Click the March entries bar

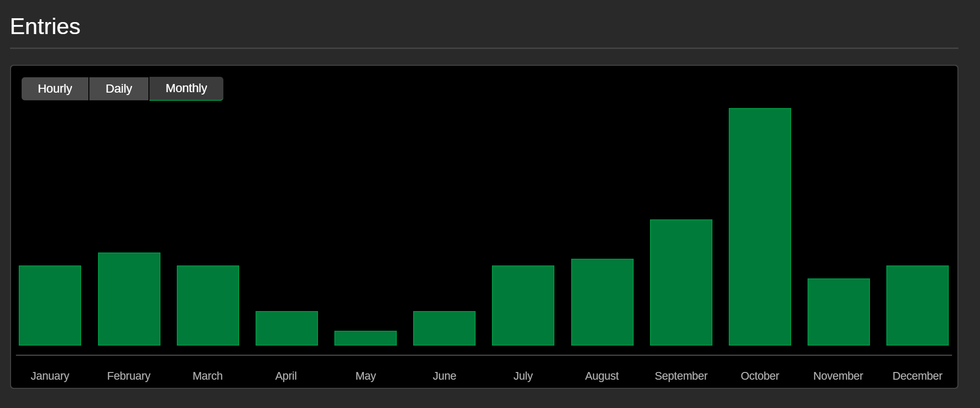208,305
